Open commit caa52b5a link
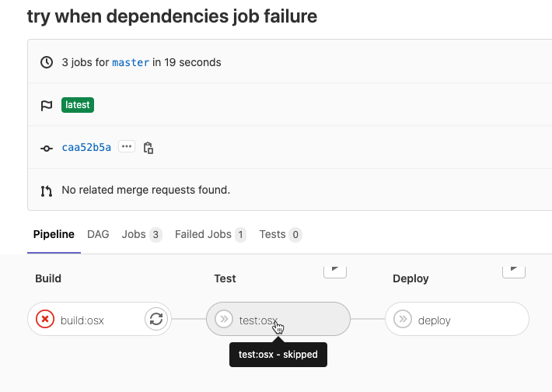This screenshot has width=552, height=392. pos(86,147)
